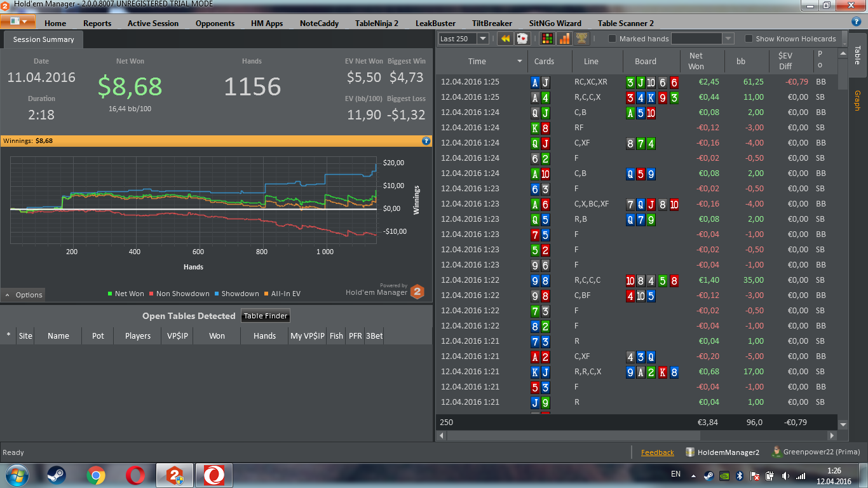Image resolution: width=868 pixels, height=488 pixels.
Task: Click the Hold'em Manager 2 taskbar icon
Action: click(x=174, y=475)
